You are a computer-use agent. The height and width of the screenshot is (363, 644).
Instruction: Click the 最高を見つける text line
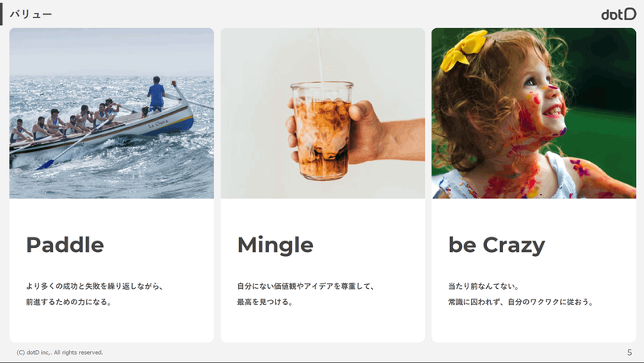coord(266,302)
